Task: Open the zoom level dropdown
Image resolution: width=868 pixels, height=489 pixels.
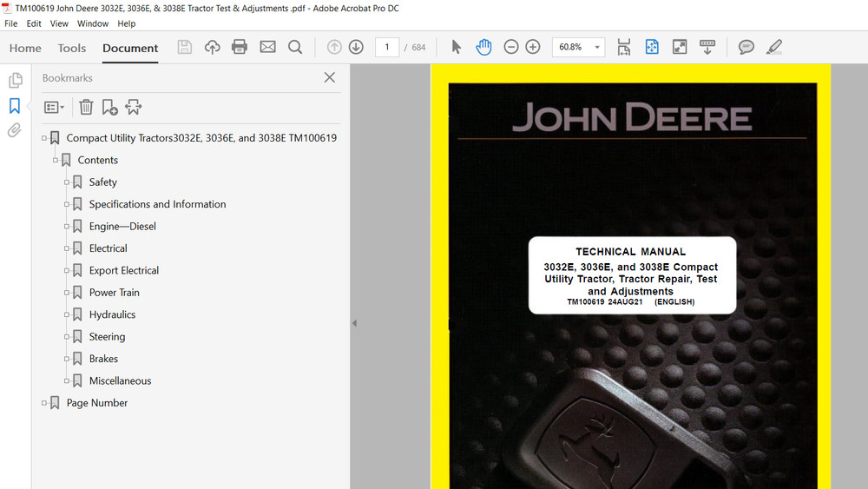Action: tap(597, 47)
